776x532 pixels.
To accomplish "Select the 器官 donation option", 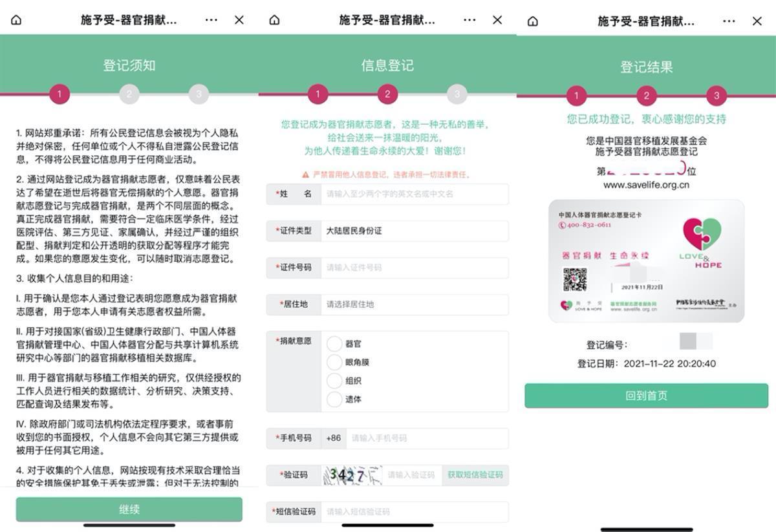I will click(334, 344).
